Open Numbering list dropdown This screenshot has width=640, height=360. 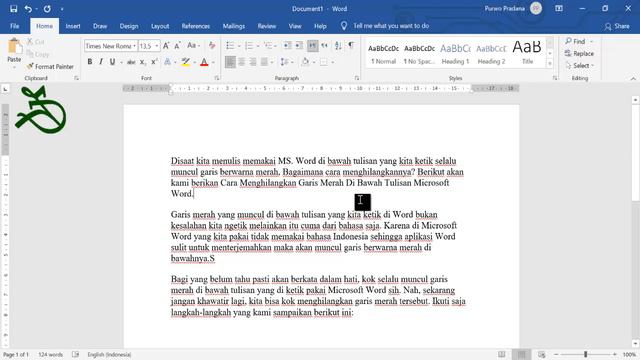pyautogui.click(x=258, y=46)
